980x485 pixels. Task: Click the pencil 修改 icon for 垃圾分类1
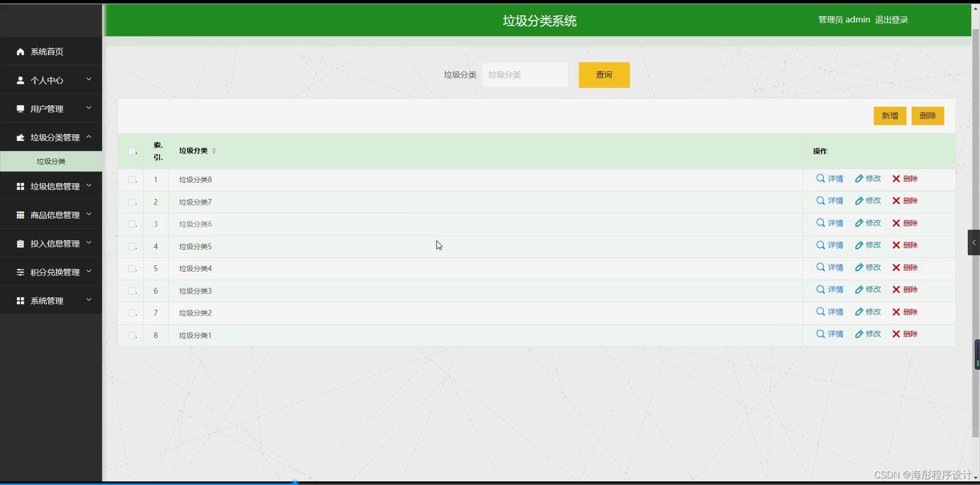coord(859,334)
